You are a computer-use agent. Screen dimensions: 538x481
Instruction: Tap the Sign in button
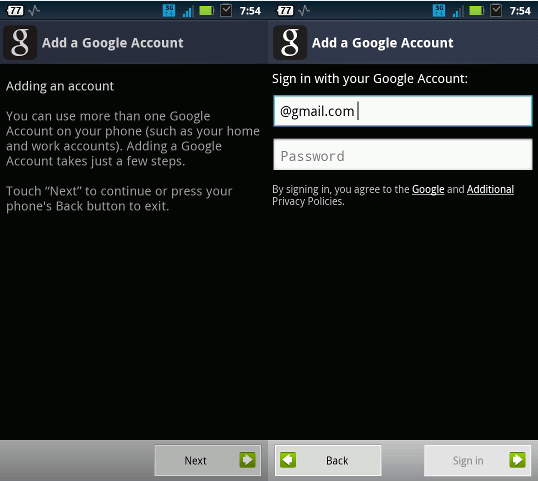click(477, 460)
